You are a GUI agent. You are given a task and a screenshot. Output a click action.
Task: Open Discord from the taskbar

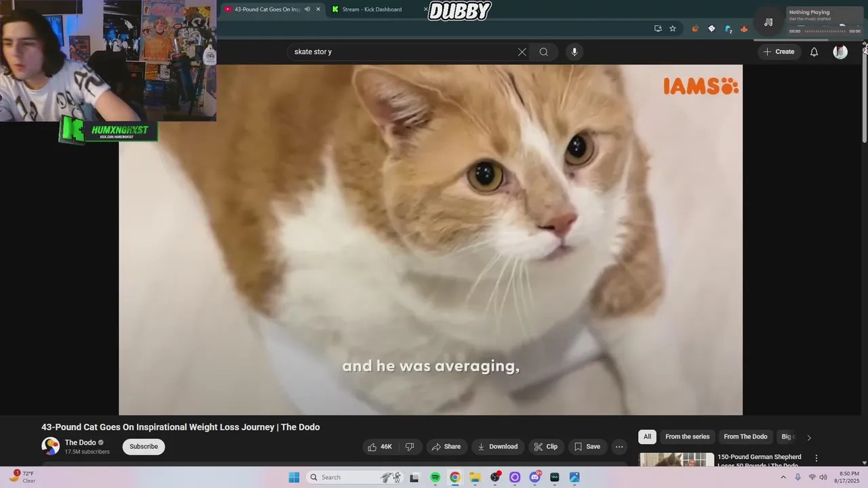[x=535, y=477]
